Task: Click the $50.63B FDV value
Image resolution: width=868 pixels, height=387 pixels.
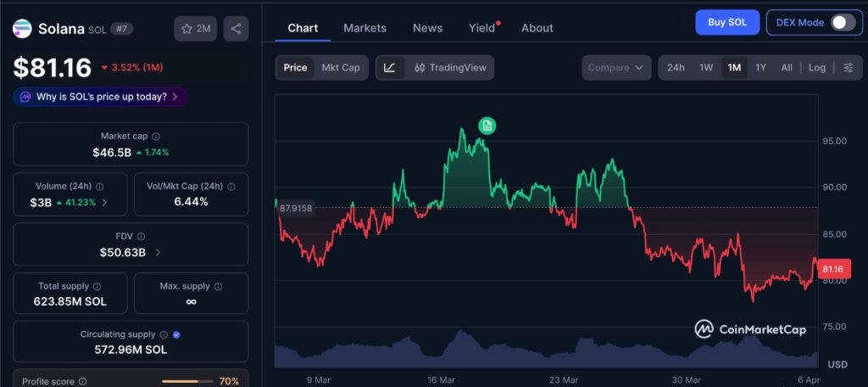Action: [x=122, y=253]
